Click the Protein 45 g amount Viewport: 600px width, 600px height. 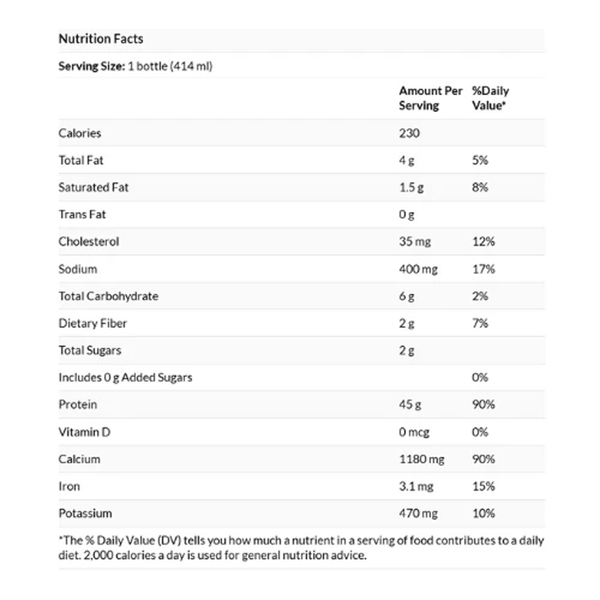click(409, 405)
